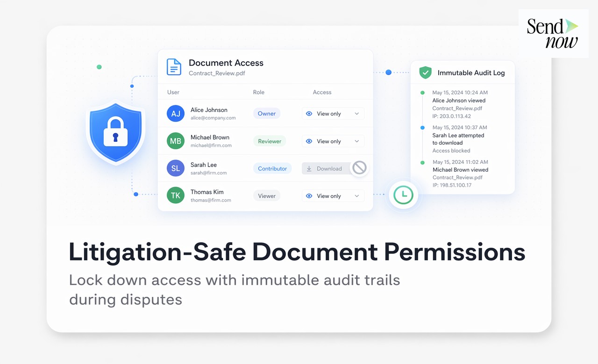Click the blue shield lock icon
Image resolution: width=598 pixels, height=364 pixels.
[115, 132]
